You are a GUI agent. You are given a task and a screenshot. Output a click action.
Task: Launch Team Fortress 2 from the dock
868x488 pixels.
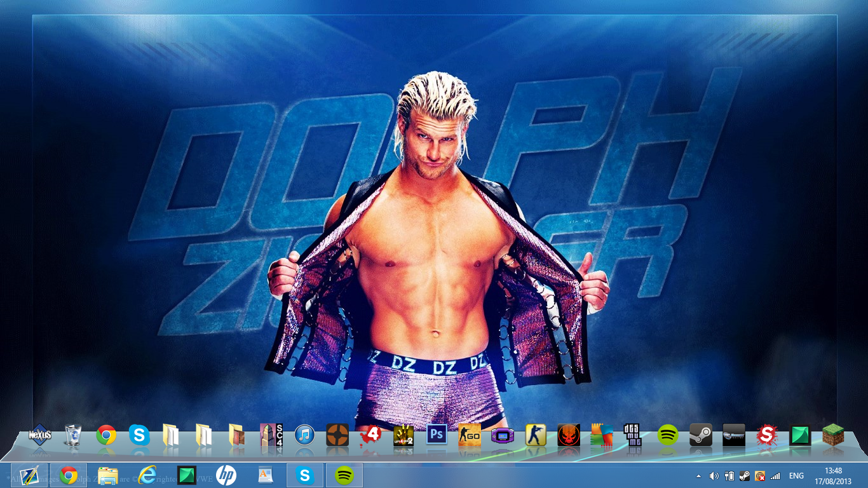[x=337, y=435]
